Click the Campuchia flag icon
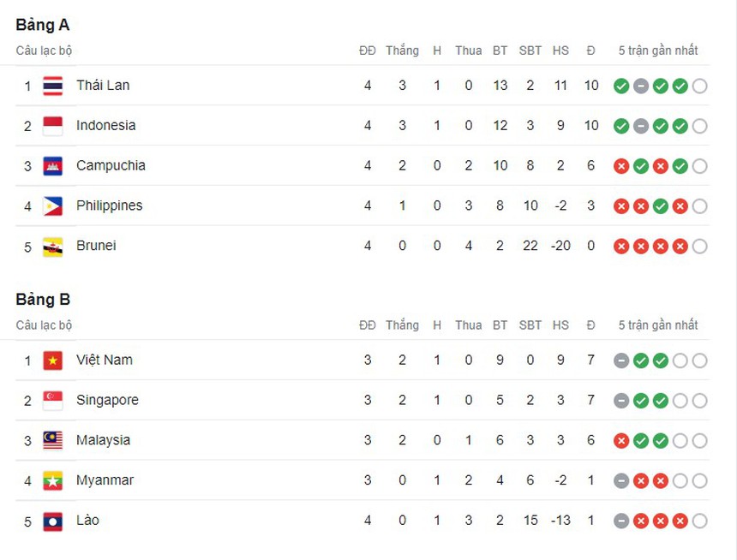The width and height of the screenshot is (737, 560). [x=52, y=165]
